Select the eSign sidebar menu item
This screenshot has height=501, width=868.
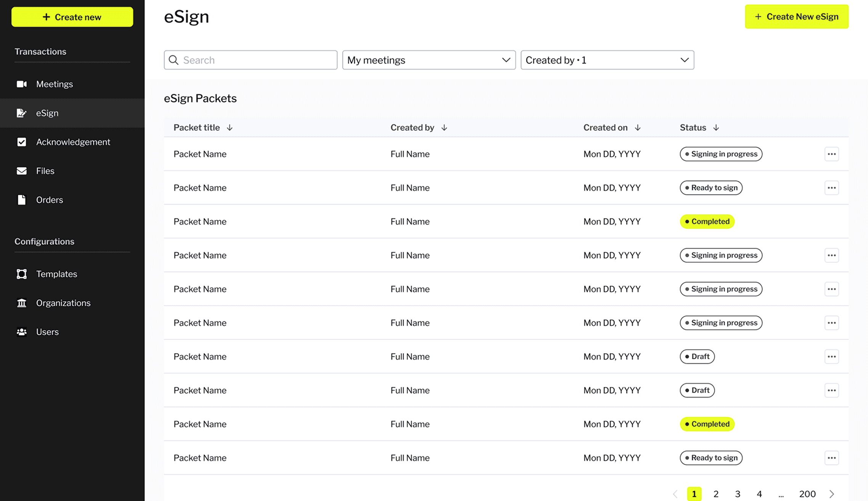click(x=47, y=113)
